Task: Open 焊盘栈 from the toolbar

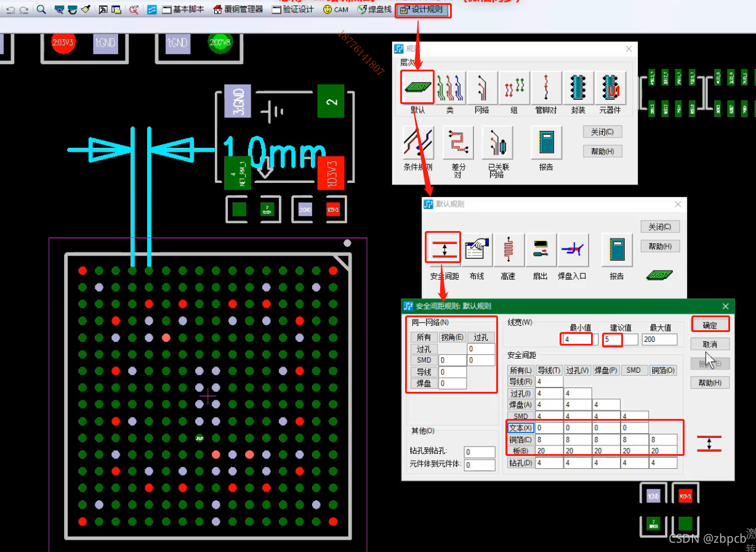Action: (x=374, y=10)
